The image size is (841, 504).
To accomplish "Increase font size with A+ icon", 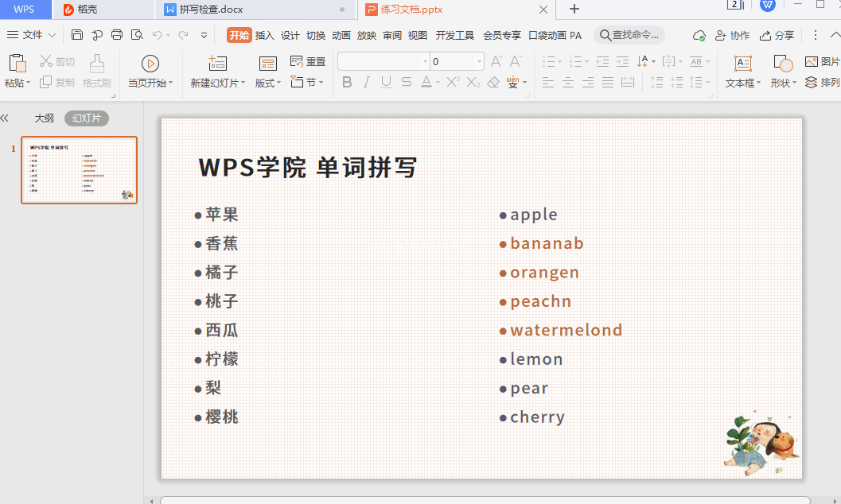I will click(x=496, y=61).
